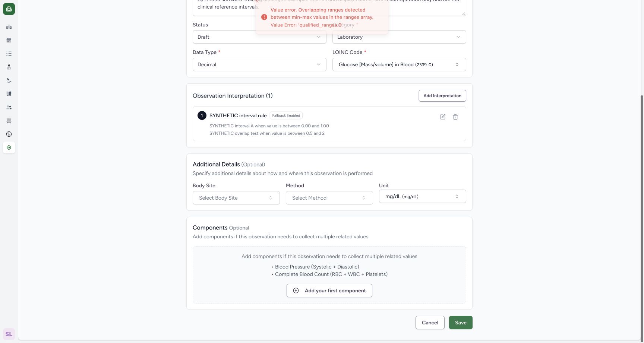Open the microscope lab sidebar icon
Image resolution: width=644 pixels, height=343 pixels.
pyautogui.click(x=9, y=80)
